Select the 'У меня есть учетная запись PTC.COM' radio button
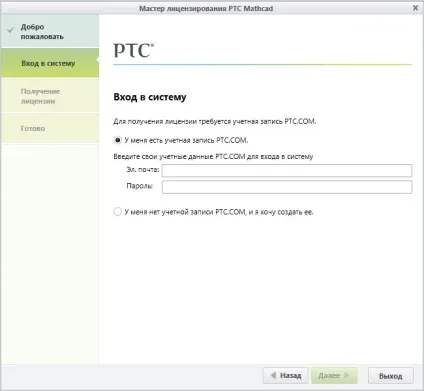Viewport: 424px width, 391px height. (x=117, y=140)
